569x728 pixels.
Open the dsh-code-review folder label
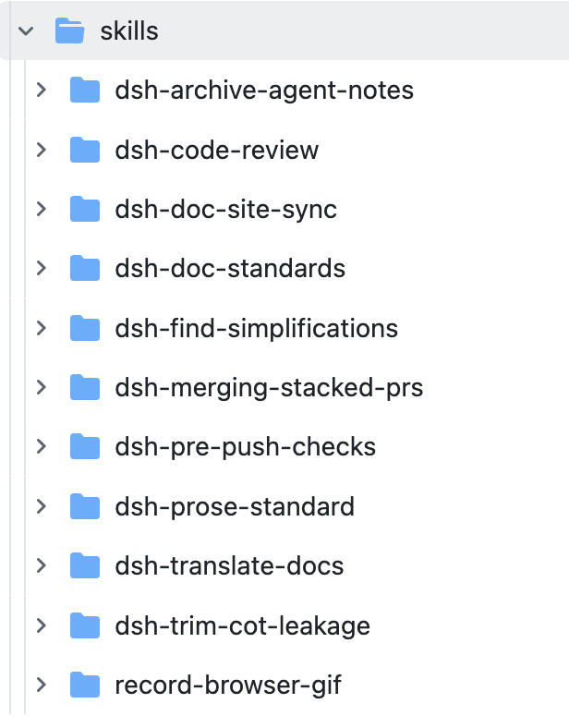[217, 150]
